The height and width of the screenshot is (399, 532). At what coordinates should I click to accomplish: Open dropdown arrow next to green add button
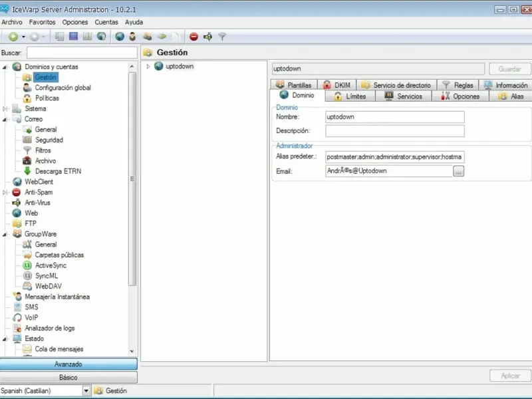coord(23,37)
